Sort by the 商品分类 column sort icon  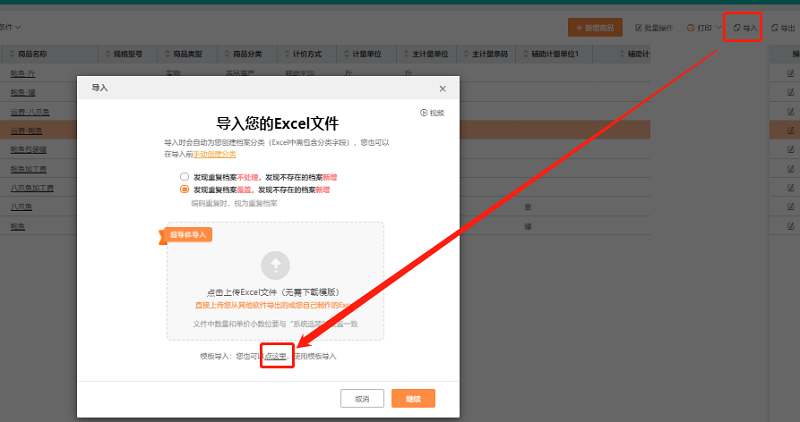[x=227, y=54]
